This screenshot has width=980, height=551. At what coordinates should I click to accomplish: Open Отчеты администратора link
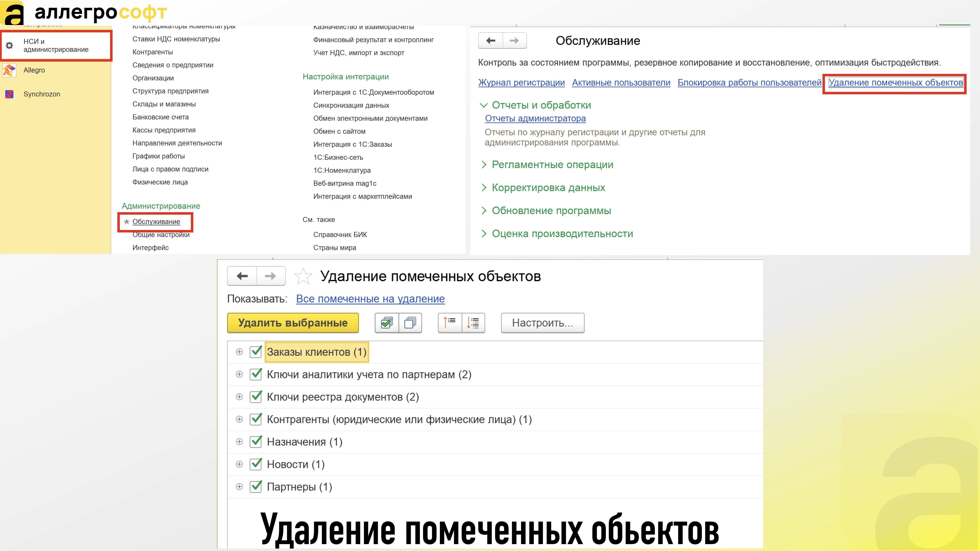pos(535,118)
